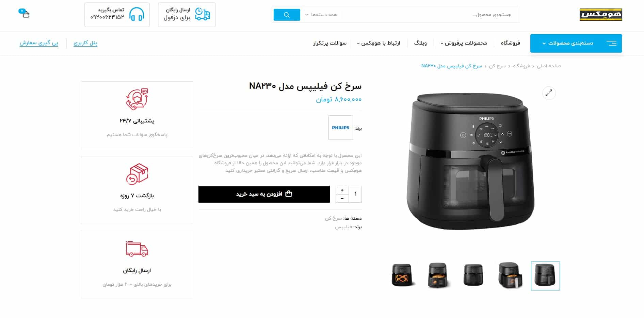Image resolution: width=644 pixels, height=318 pixels.
Task: Click the blue search magnifier button
Action: coord(287,15)
